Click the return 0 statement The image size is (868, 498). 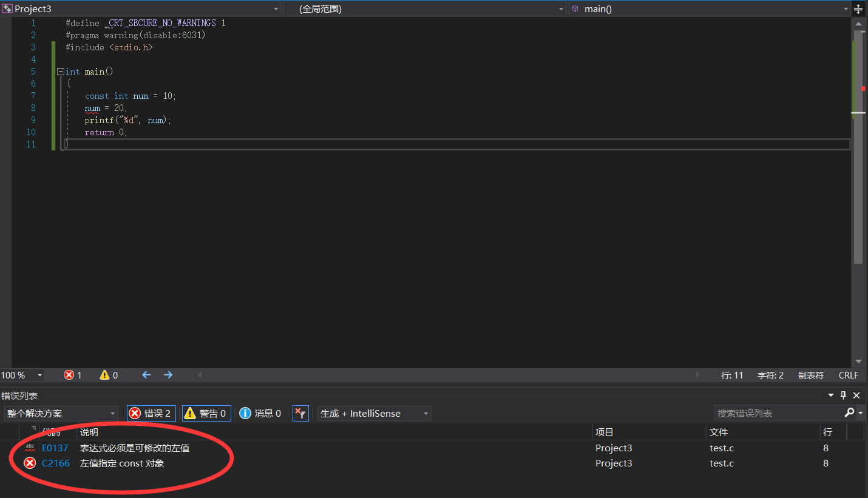(x=106, y=132)
